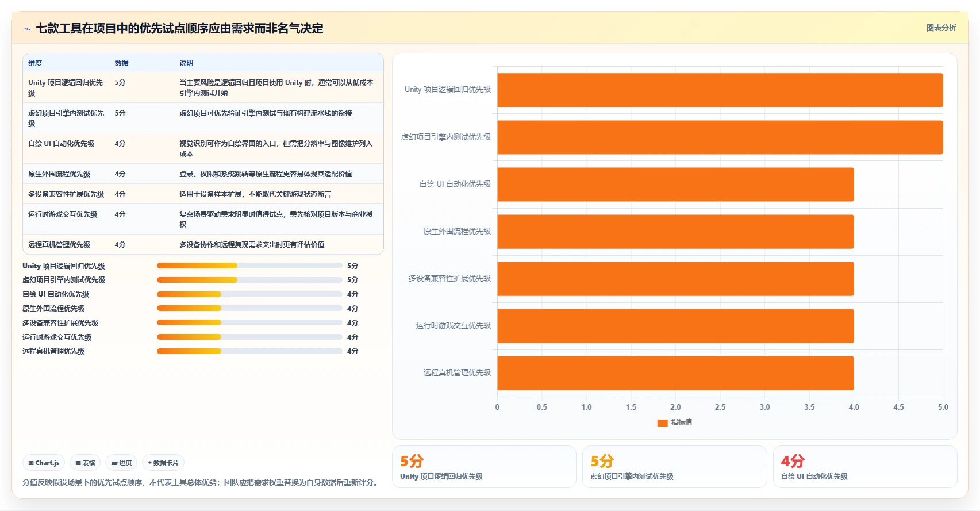This screenshot has width=980, height=511.
Task: Open the 5分 虚幻项目引擎内测试优先级 card
Action: [x=675, y=467]
